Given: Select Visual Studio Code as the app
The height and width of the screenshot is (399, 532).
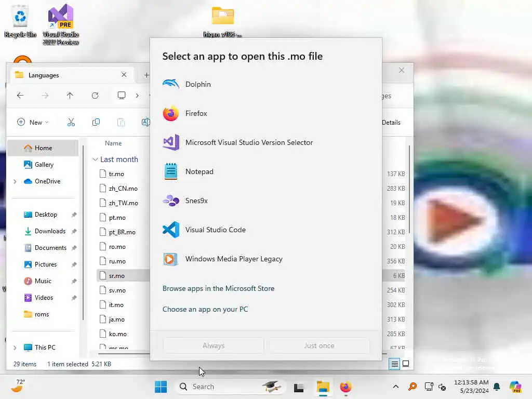Looking at the screenshot, I should (x=265, y=230).
